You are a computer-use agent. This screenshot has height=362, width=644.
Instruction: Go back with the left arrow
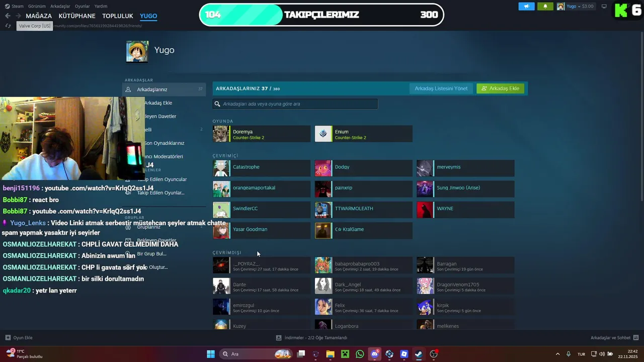pyautogui.click(x=8, y=16)
